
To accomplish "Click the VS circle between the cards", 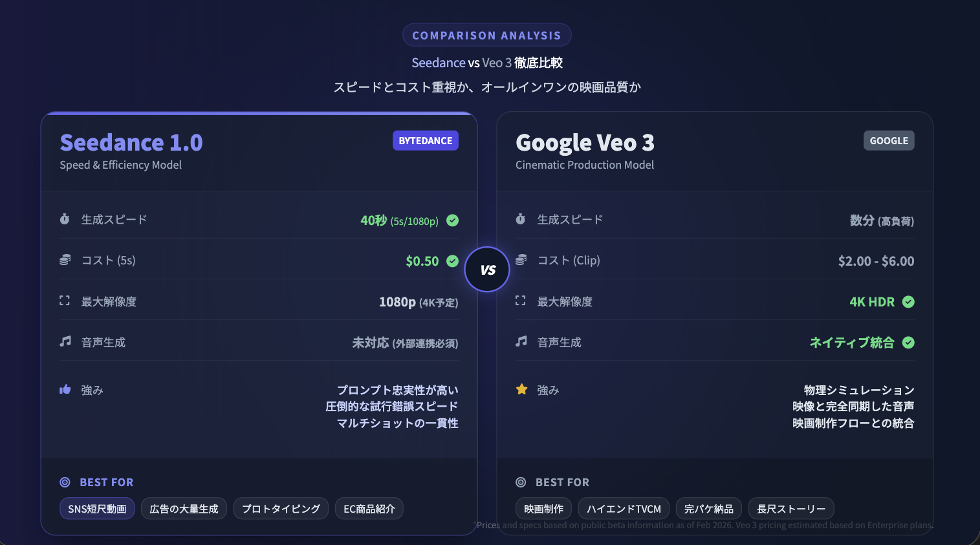I will (487, 270).
